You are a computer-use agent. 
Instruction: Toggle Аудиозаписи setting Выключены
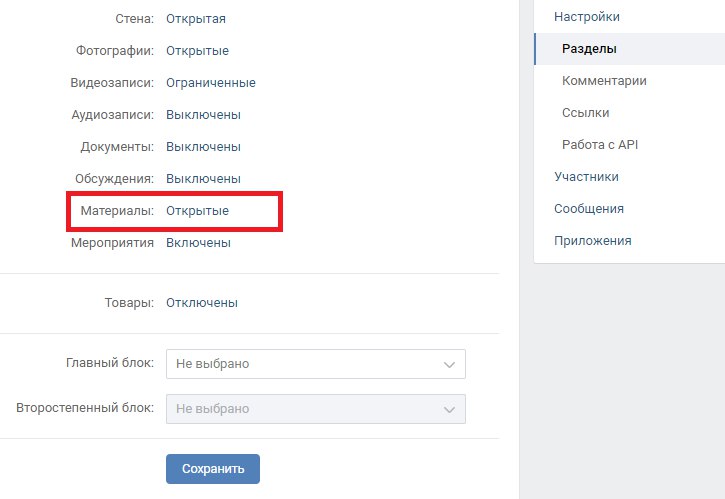click(x=203, y=114)
